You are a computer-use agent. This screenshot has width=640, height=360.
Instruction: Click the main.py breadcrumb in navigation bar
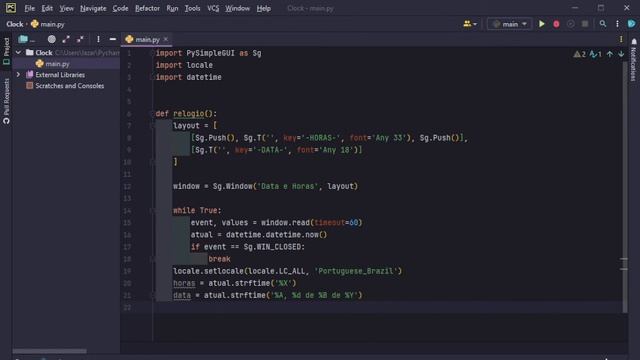coord(48,24)
